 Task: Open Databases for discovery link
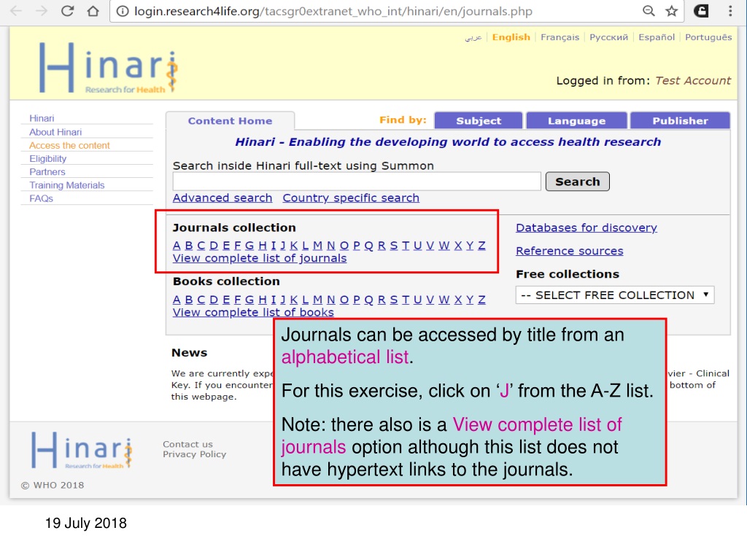coord(587,227)
